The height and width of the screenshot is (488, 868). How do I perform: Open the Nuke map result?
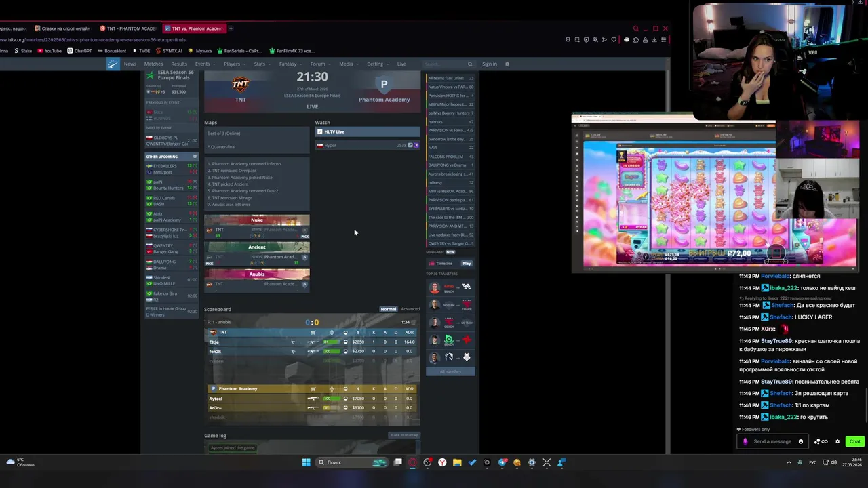click(x=257, y=227)
